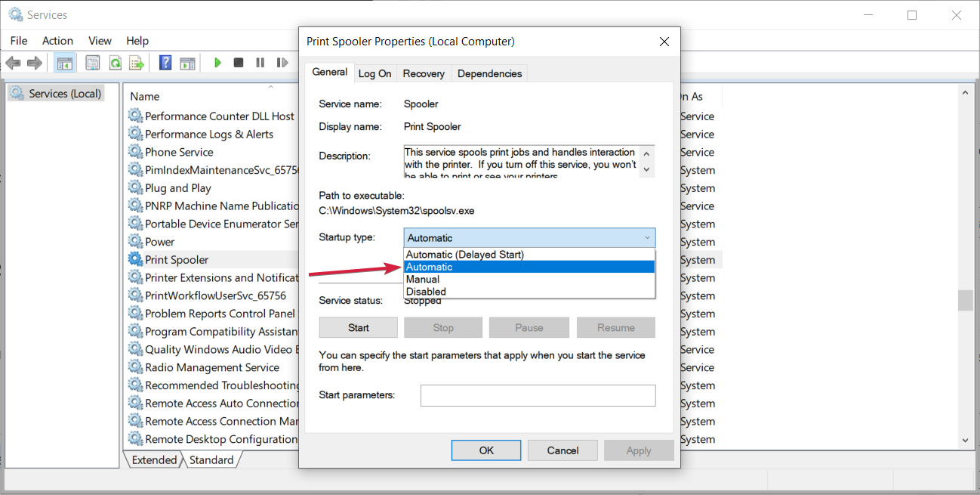The height and width of the screenshot is (495, 980).
Task: Click the Refresh toolbar icon
Action: click(115, 63)
